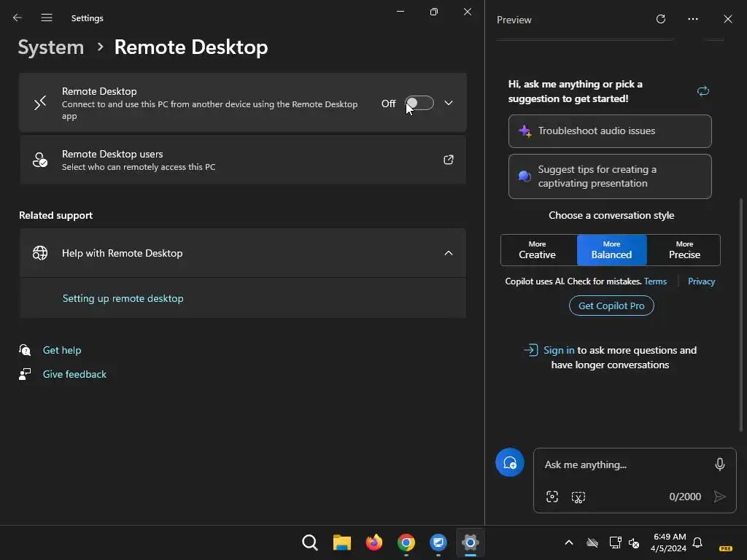Launch Firefox from the taskbar

(x=374, y=542)
